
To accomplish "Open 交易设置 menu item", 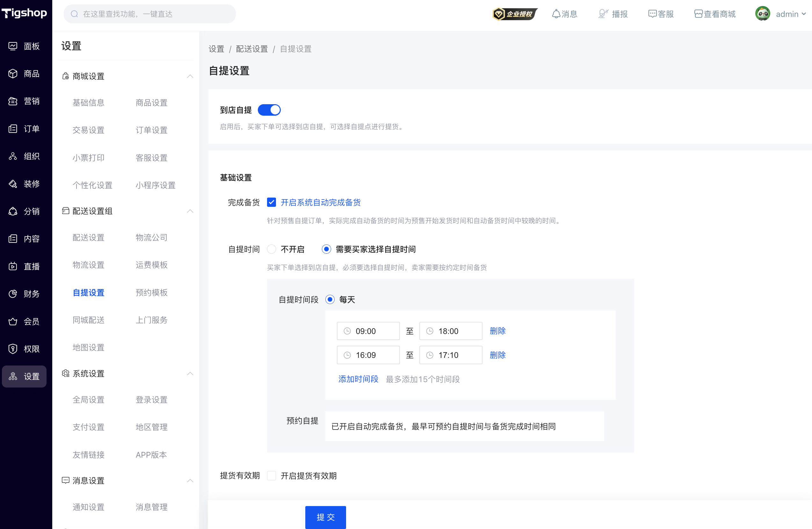I will tap(88, 130).
